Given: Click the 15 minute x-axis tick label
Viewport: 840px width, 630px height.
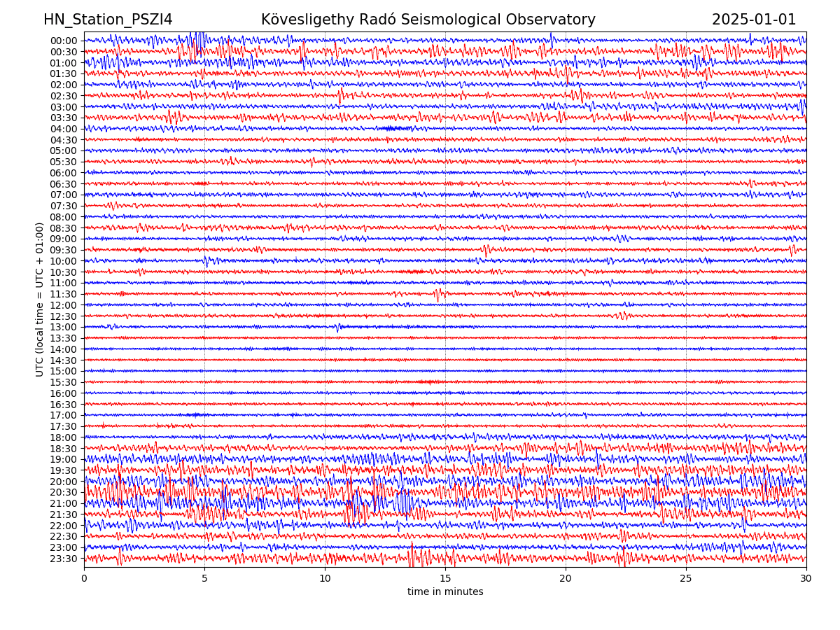Looking at the screenshot, I should coord(445,579).
